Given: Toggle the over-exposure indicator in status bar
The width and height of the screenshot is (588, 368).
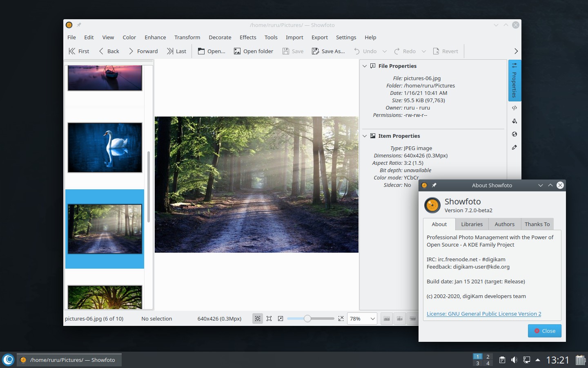Looking at the screenshot, I should [400, 319].
